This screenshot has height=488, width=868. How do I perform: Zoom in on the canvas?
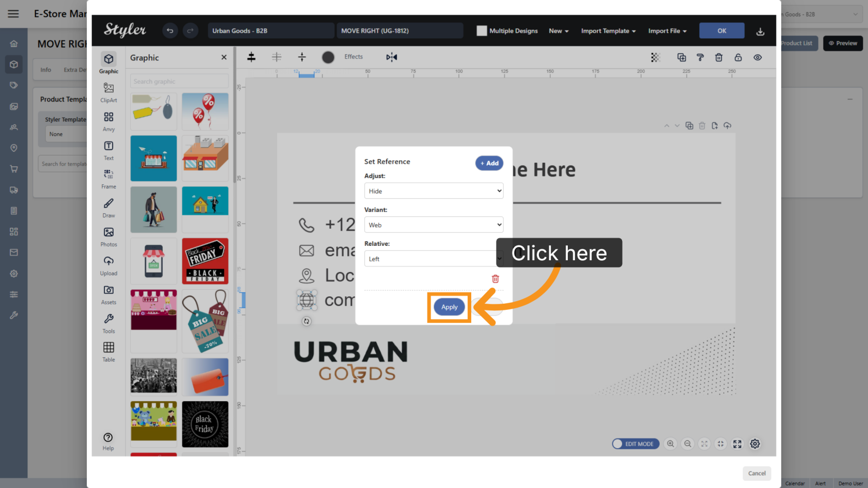coord(671,444)
